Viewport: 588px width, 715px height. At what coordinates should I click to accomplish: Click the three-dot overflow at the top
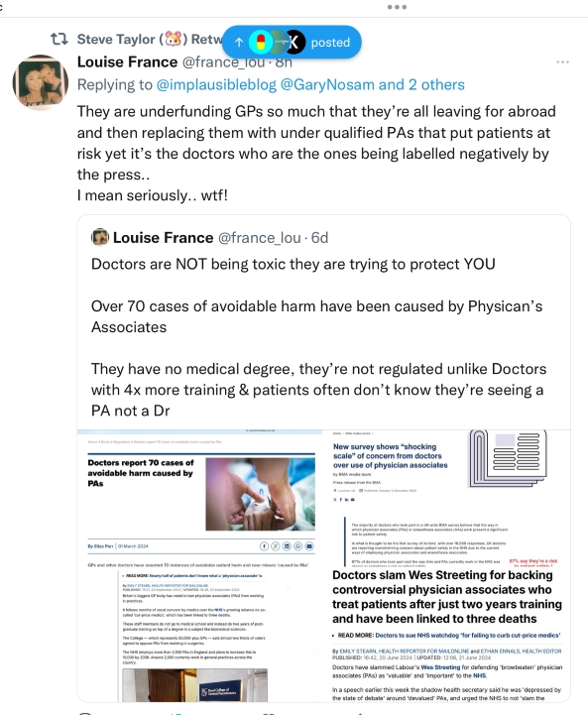tap(397, 7)
